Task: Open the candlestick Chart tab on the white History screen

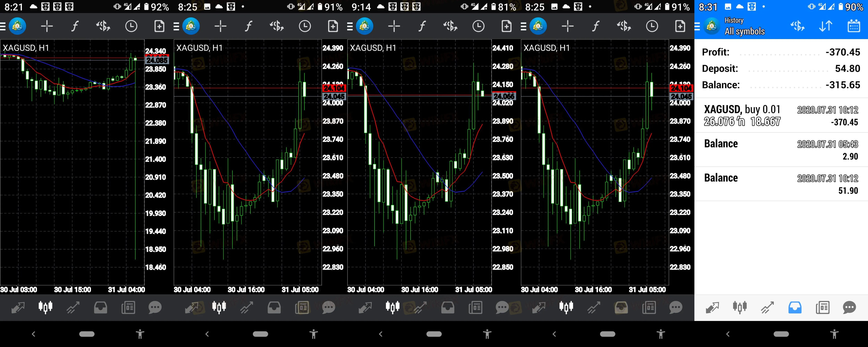Action: point(740,307)
